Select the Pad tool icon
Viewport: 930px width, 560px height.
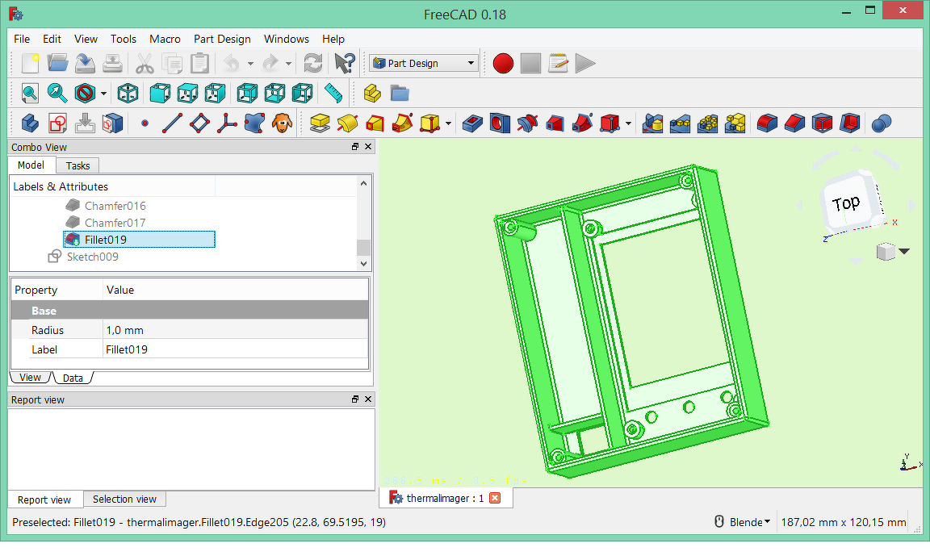[x=320, y=123]
